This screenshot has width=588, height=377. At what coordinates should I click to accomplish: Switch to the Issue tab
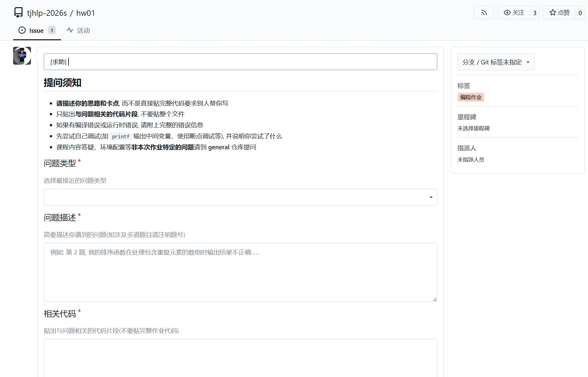pyautogui.click(x=37, y=30)
